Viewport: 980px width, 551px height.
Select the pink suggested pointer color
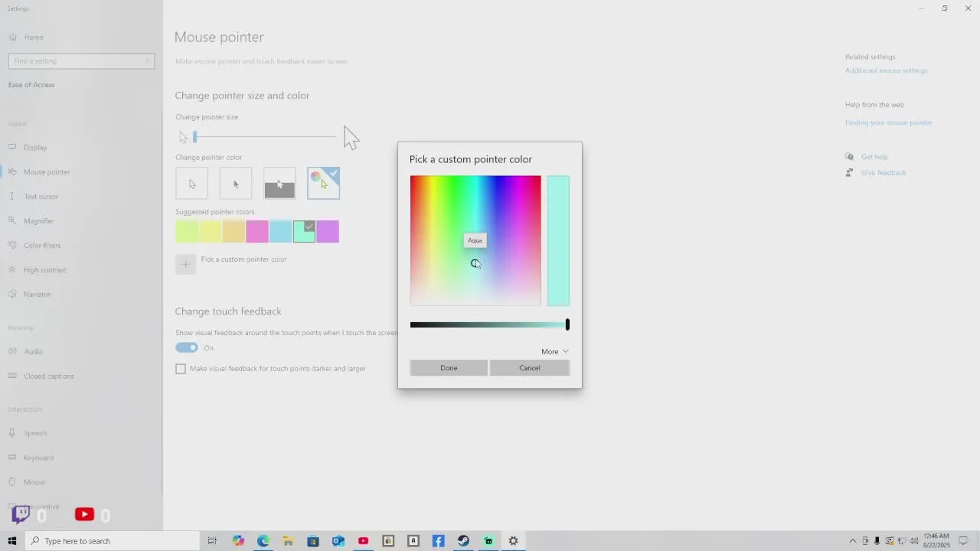tap(257, 231)
